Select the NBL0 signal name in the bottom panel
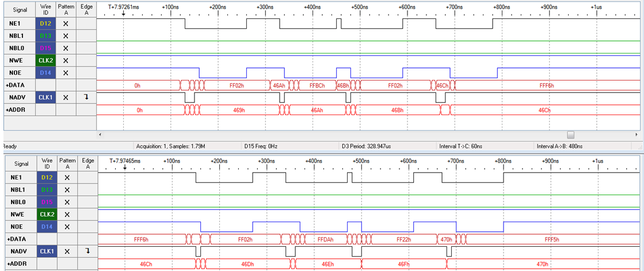644x271 pixels. [18, 202]
